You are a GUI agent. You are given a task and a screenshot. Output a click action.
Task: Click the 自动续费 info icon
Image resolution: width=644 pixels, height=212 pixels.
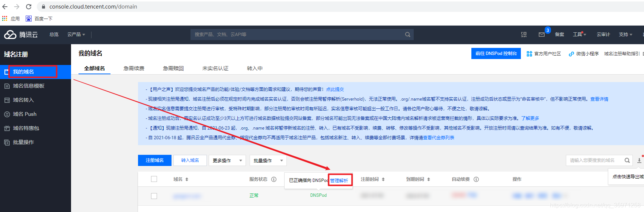tap(476, 179)
